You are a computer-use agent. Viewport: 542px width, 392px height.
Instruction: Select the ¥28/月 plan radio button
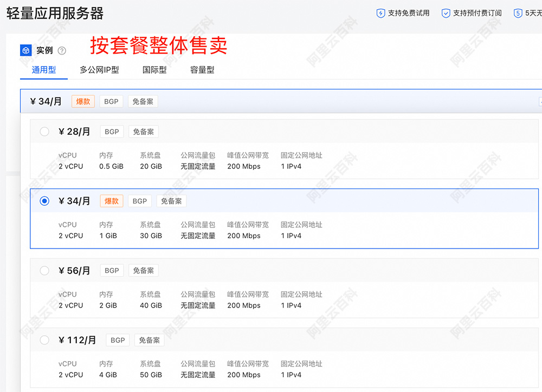44,132
